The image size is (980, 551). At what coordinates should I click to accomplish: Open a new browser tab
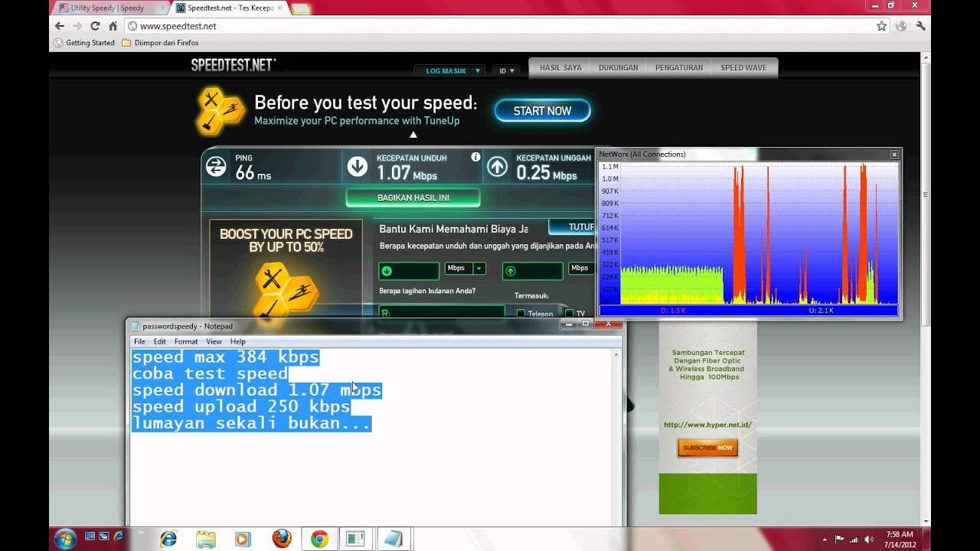(301, 8)
